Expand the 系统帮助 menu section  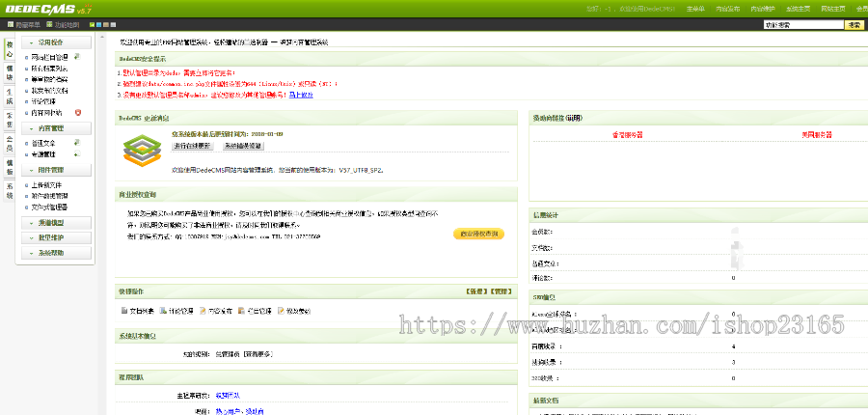(x=57, y=253)
